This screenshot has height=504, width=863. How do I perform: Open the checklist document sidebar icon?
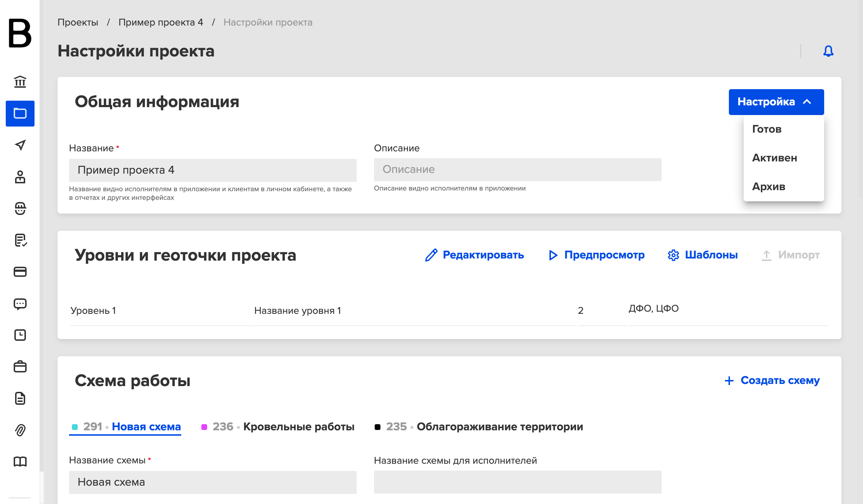(x=20, y=240)
